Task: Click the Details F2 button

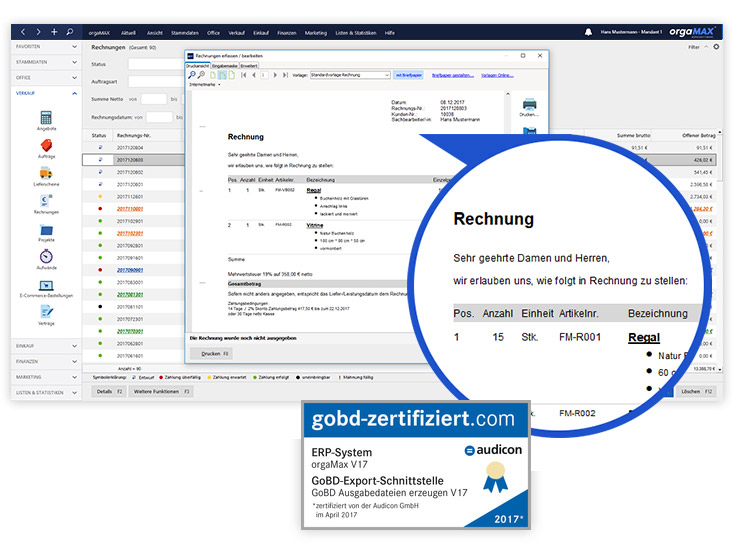Action: point(109,392)
